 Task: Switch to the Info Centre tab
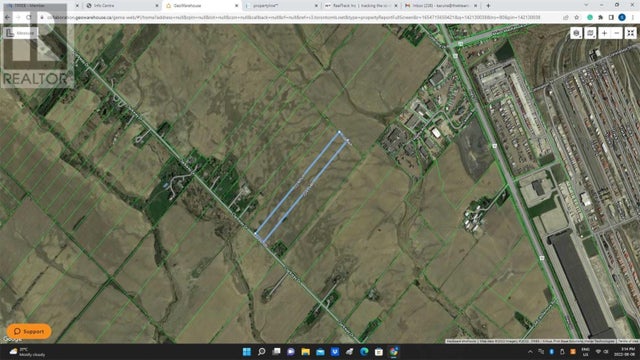click(122, 6)
